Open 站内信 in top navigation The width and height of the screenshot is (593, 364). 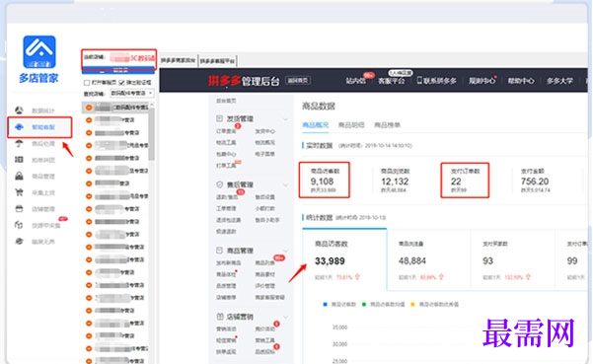pos(355,81)
